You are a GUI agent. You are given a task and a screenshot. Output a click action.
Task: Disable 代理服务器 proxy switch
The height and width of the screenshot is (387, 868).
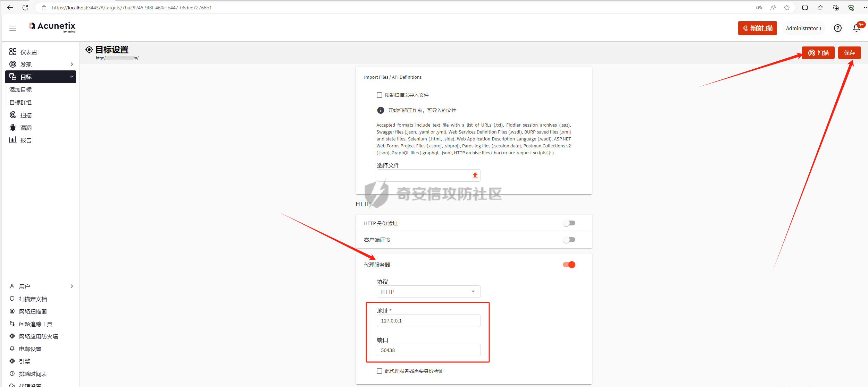(x=569, y=265)
